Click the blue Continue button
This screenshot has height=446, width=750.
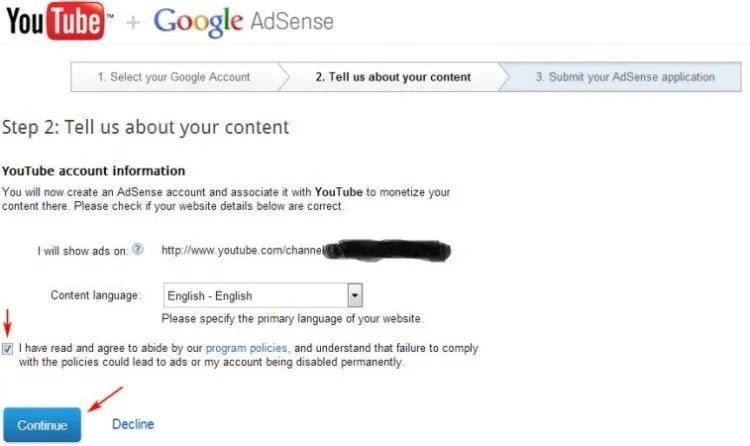click(x=42, y=424)
